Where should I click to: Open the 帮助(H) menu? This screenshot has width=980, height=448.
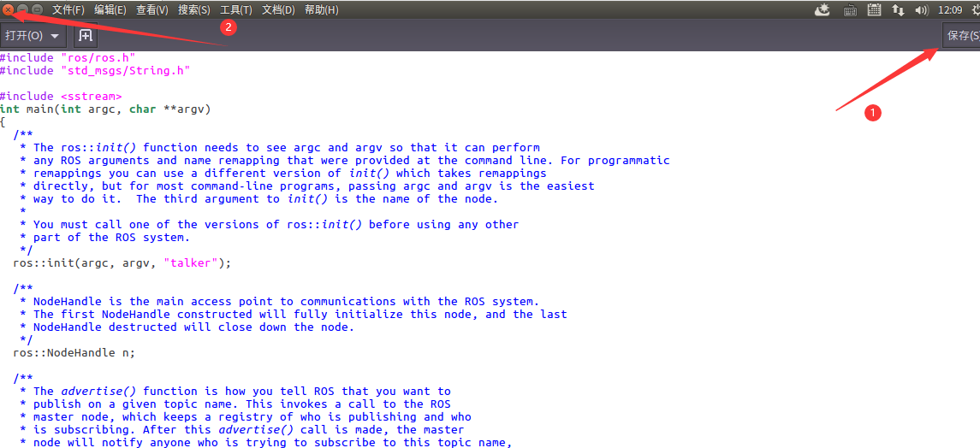[x=321, y=10]
